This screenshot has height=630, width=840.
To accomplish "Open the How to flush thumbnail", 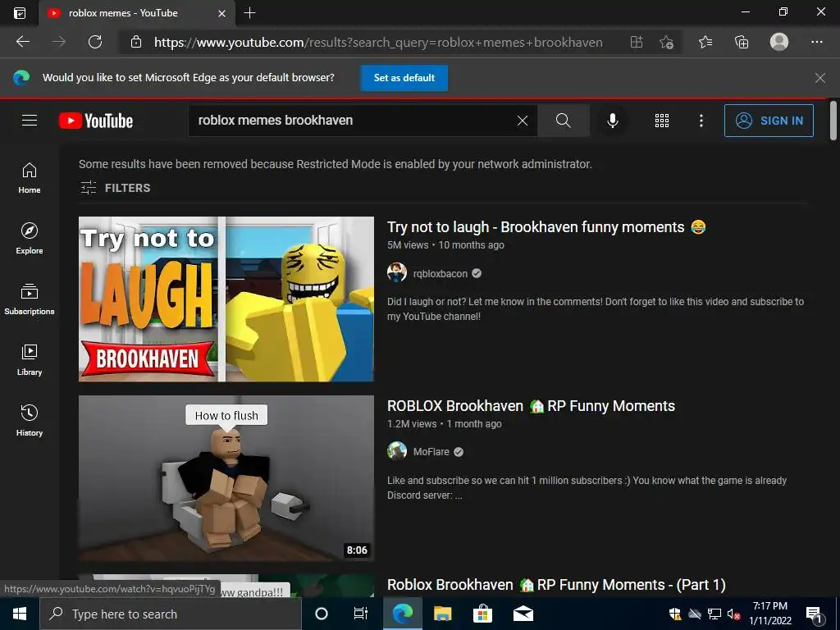I will (226, 478).
